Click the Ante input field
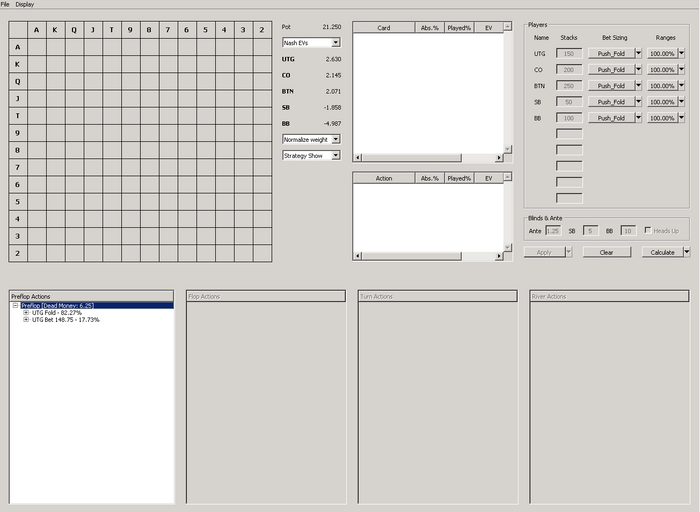 [x=553, y=231]
